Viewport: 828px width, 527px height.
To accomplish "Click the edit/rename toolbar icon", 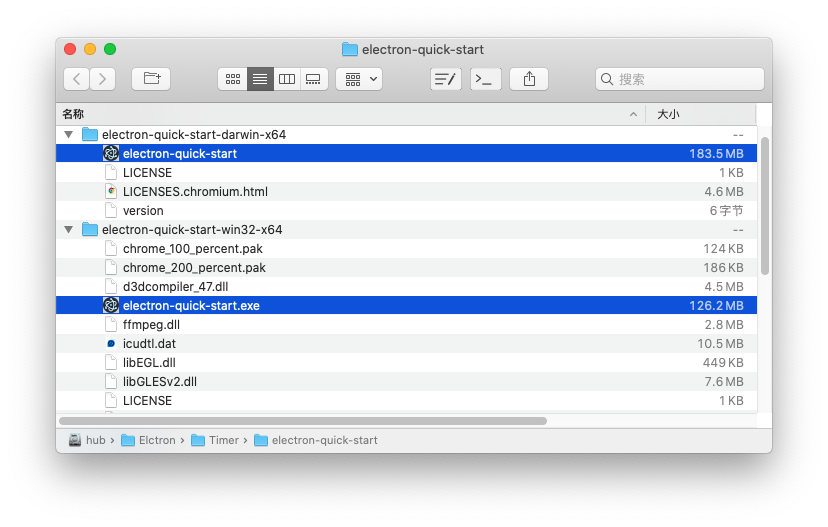I will (x=445, y=79).
